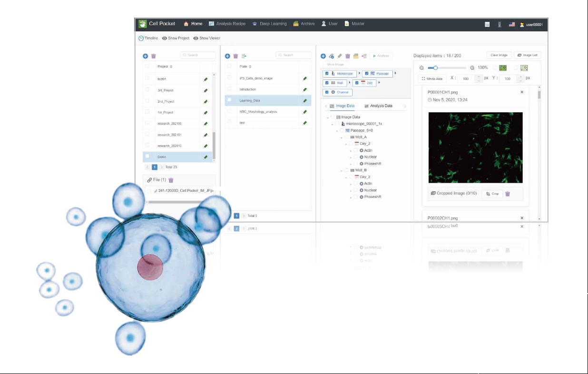Open the Deep Learning menu

coord(270,24)
